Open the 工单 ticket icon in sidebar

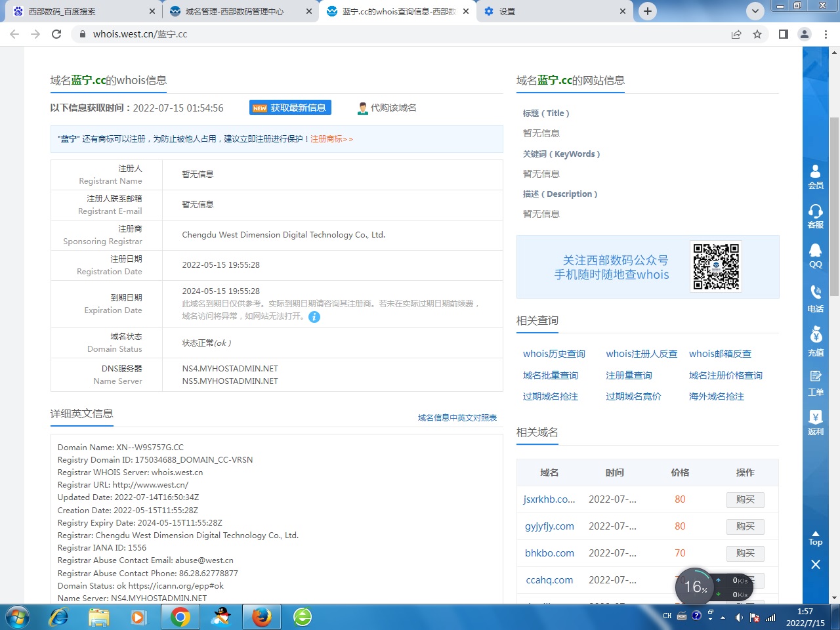coord(815,382)
